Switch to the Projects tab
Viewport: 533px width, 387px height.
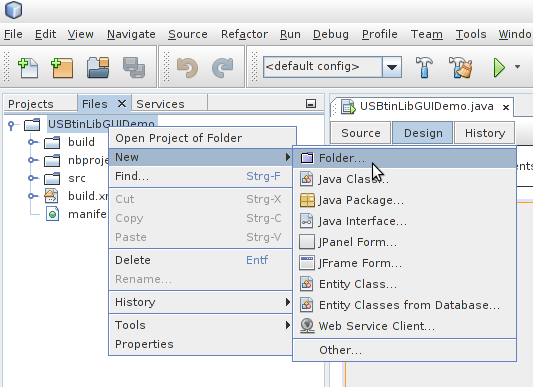40,104
